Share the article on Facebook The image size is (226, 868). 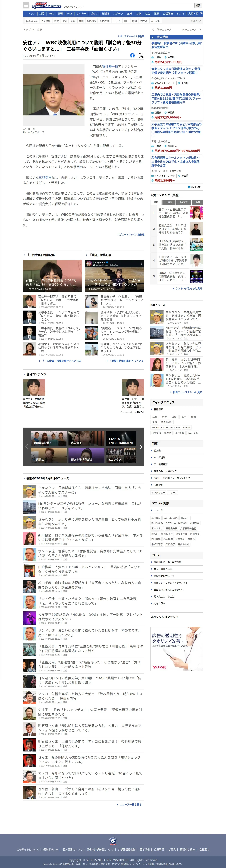click(x=133, y=55)
